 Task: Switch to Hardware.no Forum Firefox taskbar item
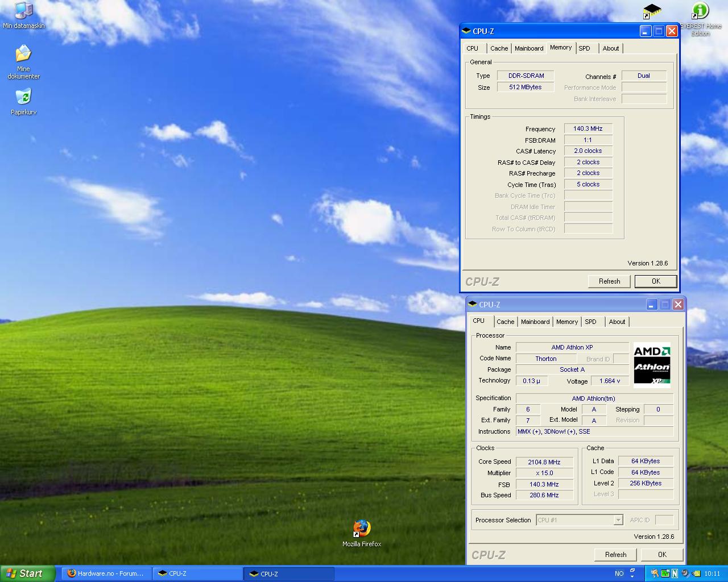pyautogui.click(x=106, y=573)
